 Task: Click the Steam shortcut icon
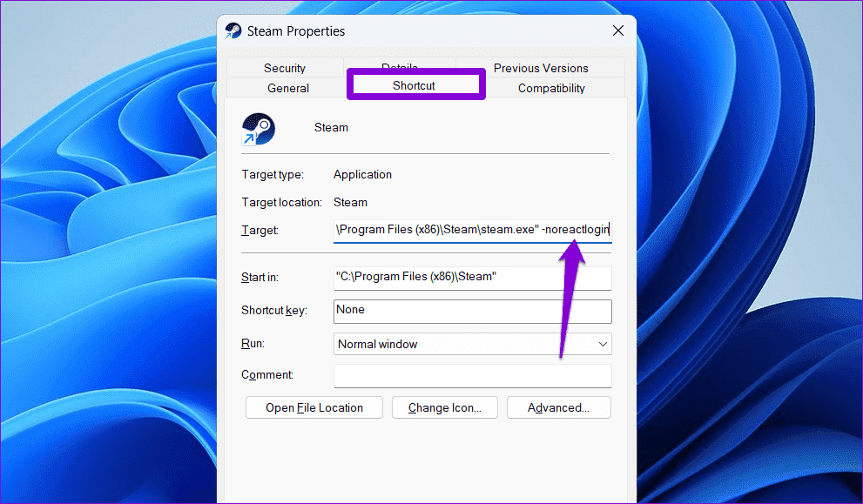tap(258, 129)
